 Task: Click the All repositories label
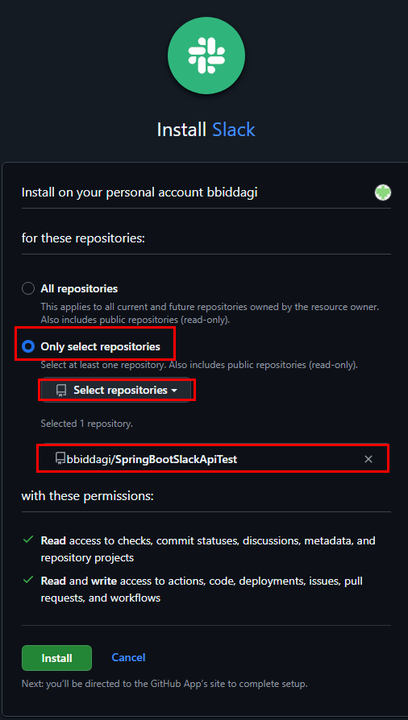coord(79,289)
